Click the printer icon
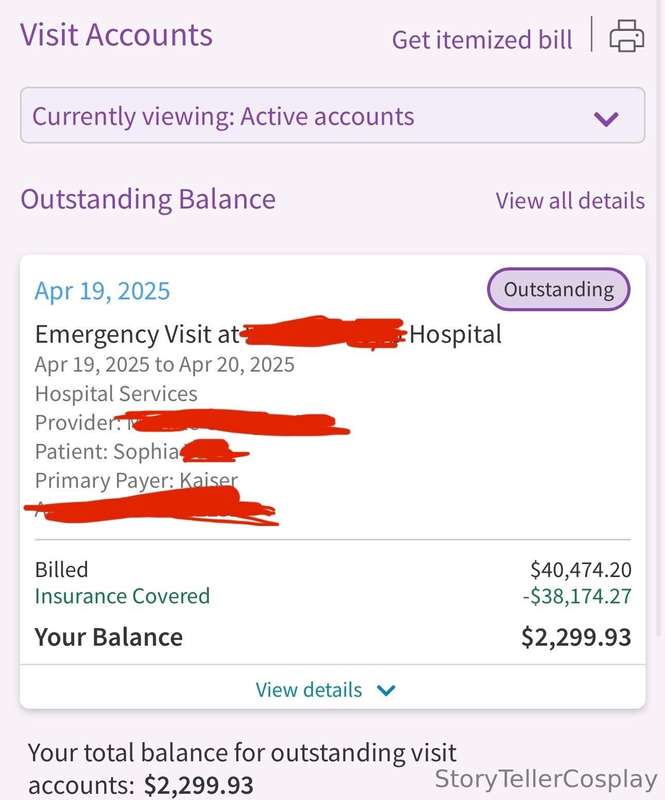The image size is (665, 800). click(627, 36)
